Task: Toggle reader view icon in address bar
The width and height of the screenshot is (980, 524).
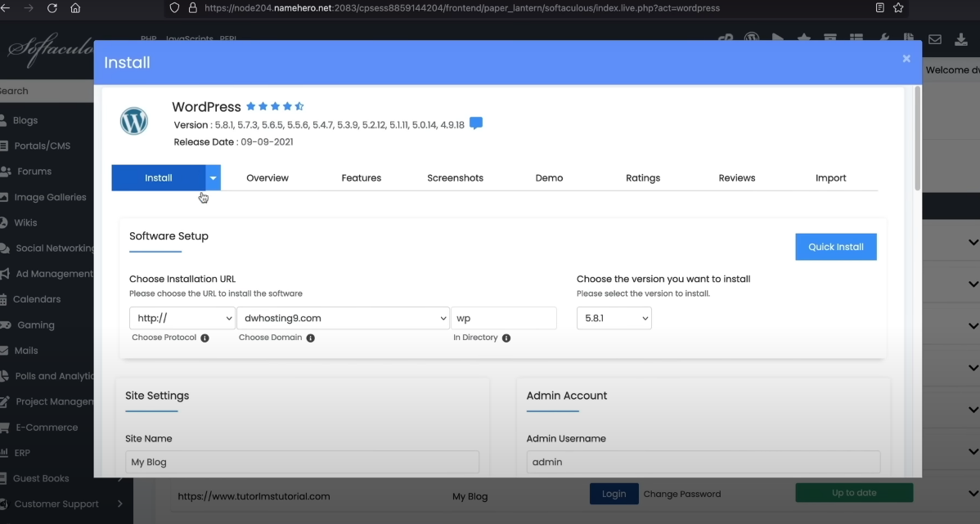Action: click(880, 8)
